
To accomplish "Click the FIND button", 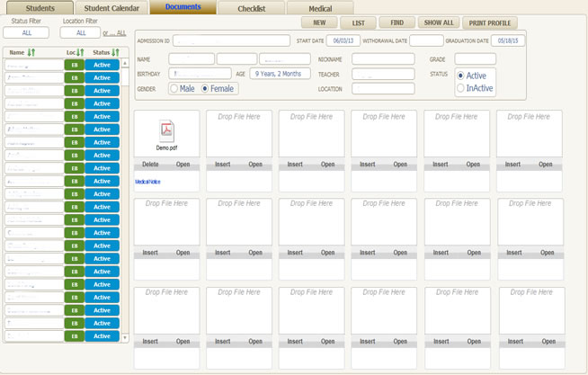I will tap(397, 22).
